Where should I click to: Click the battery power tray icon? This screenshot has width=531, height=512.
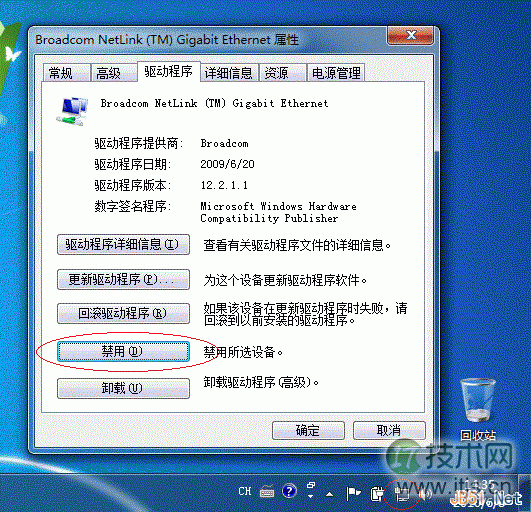[377, 493]
